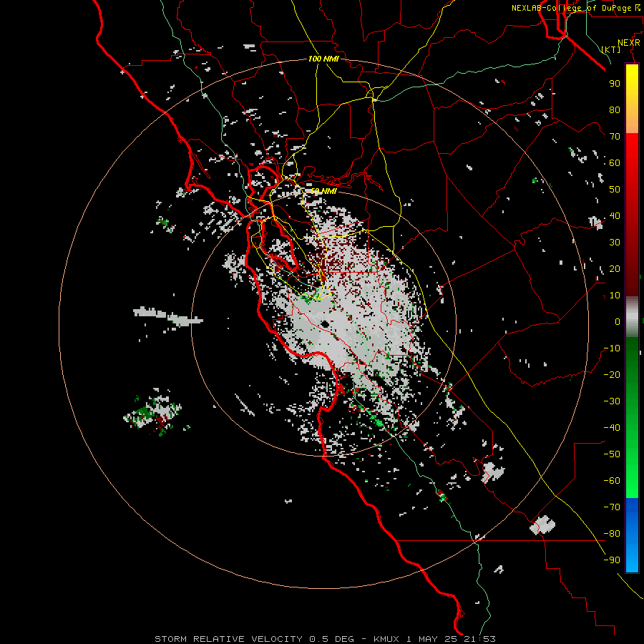Screen dimensions: 644x644
Task: Click the -60 value on velocity scale
Action: [612, 481]
